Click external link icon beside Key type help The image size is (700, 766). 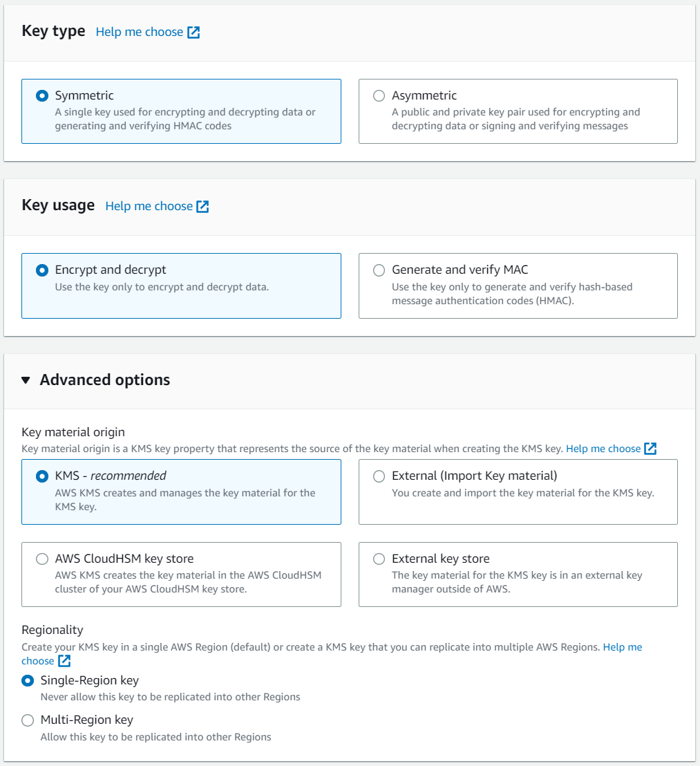coord(193,32)
